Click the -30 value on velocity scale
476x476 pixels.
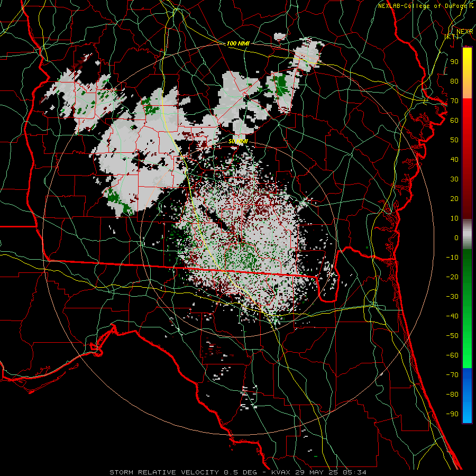(452, 297)
